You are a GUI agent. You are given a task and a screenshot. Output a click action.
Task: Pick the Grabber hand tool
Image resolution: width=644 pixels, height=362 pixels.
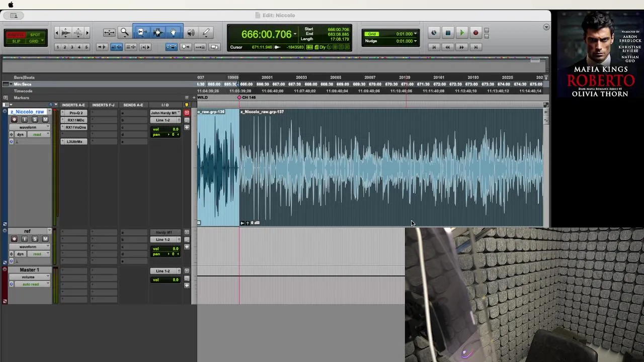pyautogui.click(x=174, y=33)
